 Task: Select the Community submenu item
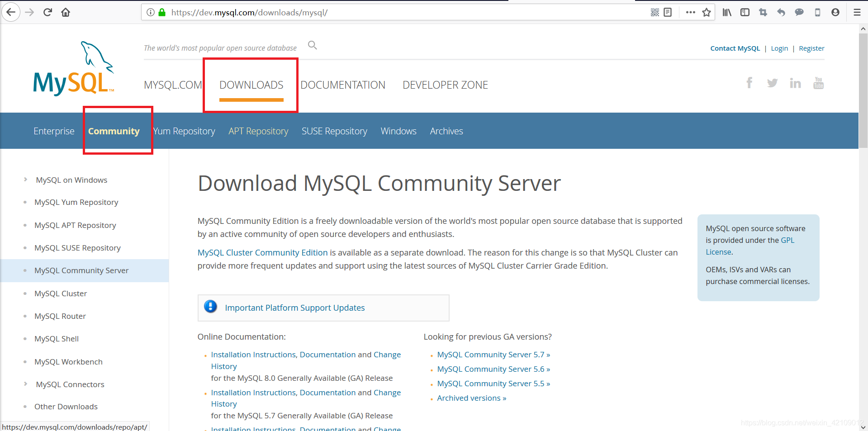pyautogui.click(x=114, y=131)
